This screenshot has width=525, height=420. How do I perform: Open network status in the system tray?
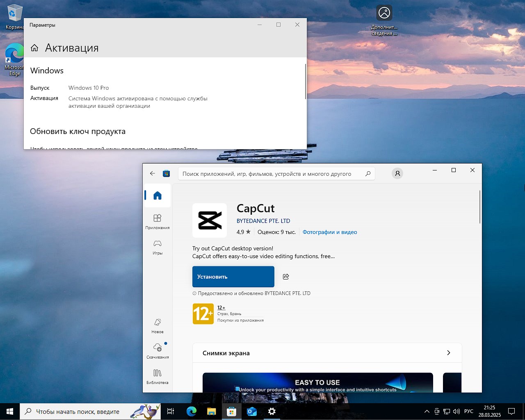click(x=447, y=411)
